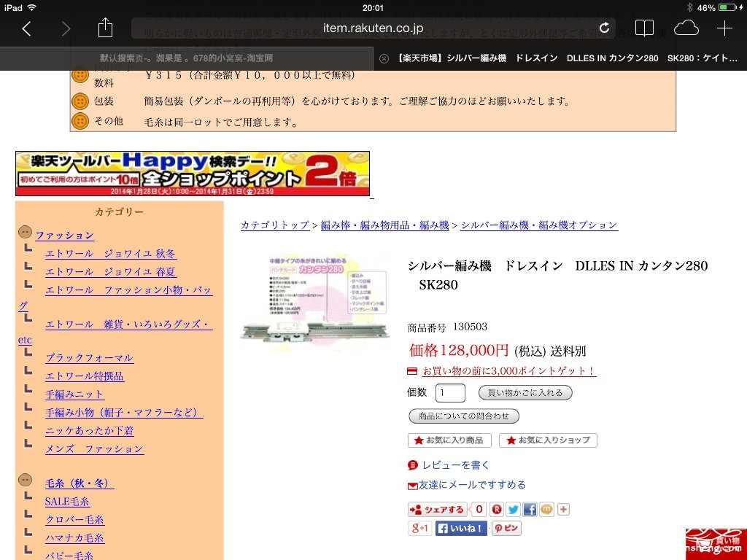Open ニッケあったか下着 link
This screenshot has width=747, height=560.
(90, 431)
